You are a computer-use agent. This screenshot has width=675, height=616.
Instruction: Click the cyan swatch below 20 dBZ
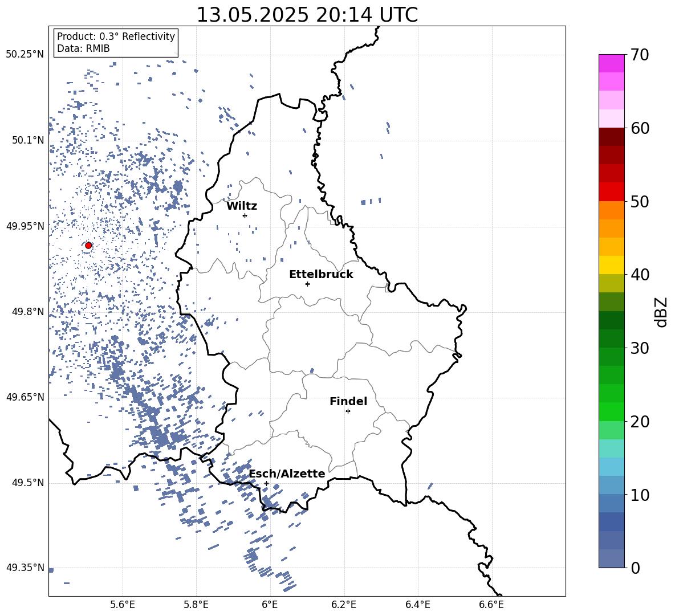(x=612, y=448)
